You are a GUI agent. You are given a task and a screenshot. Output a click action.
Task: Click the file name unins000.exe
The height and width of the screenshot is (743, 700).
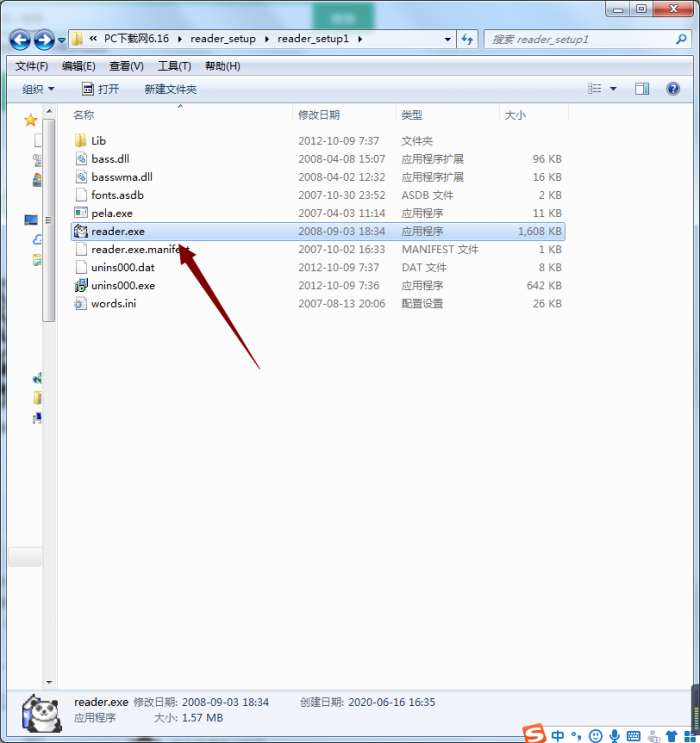[x=123, y=285]
